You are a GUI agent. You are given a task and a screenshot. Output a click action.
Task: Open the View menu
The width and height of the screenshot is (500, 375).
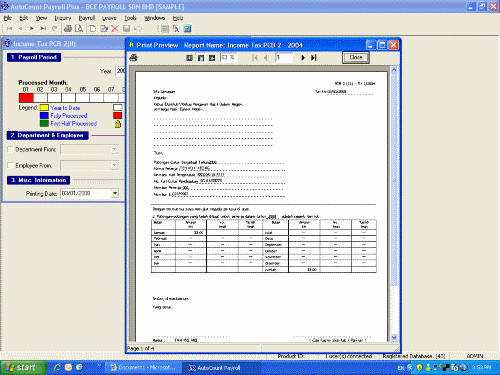[41, 18]
